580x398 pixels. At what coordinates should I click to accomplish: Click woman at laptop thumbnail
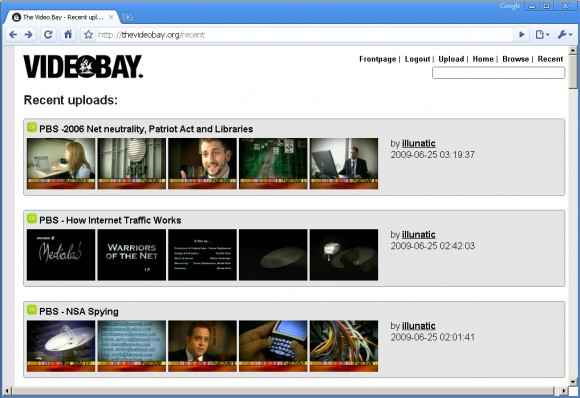tap(61, 163)
